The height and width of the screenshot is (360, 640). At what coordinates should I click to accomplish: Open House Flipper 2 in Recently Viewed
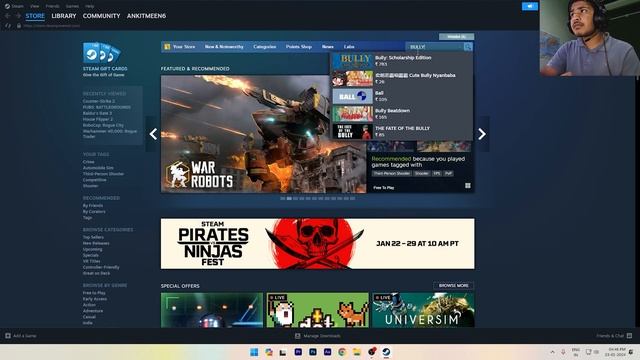point(98,119)
